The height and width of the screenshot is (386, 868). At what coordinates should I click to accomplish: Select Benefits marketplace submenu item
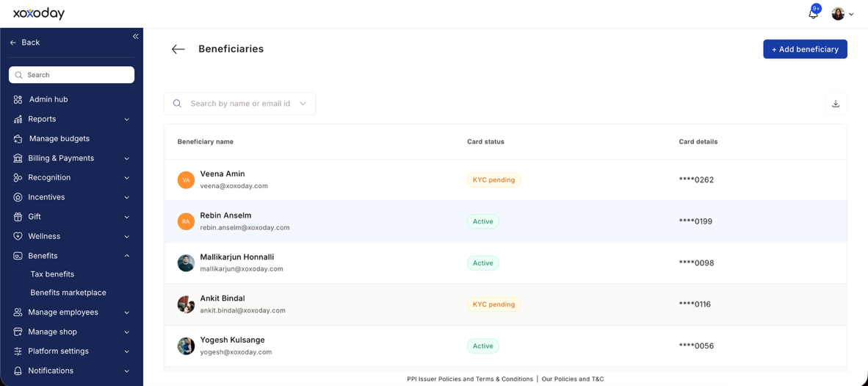pos(68,293)
